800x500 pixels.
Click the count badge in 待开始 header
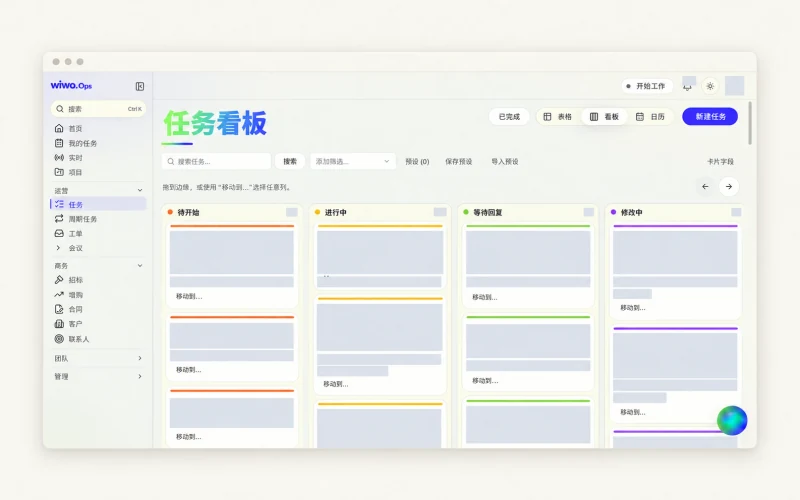pos(291,212)
